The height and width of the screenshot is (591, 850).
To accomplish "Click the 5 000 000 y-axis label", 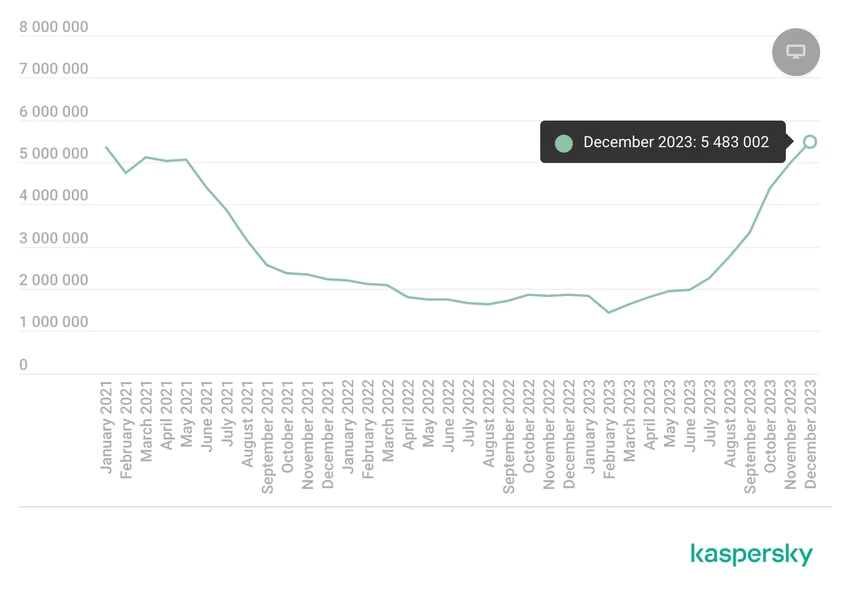I will click(x=54, y=154).
